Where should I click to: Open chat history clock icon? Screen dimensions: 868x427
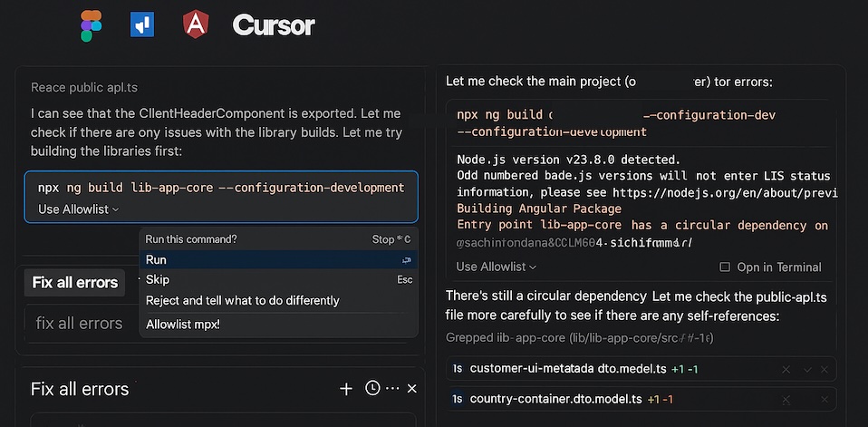pyautogui.click(x=372, y=389)
